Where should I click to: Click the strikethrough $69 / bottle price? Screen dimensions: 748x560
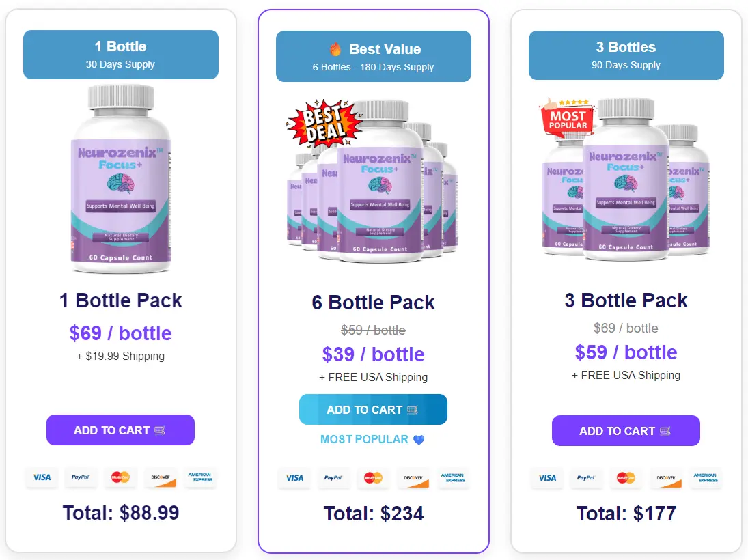[626, 328]
